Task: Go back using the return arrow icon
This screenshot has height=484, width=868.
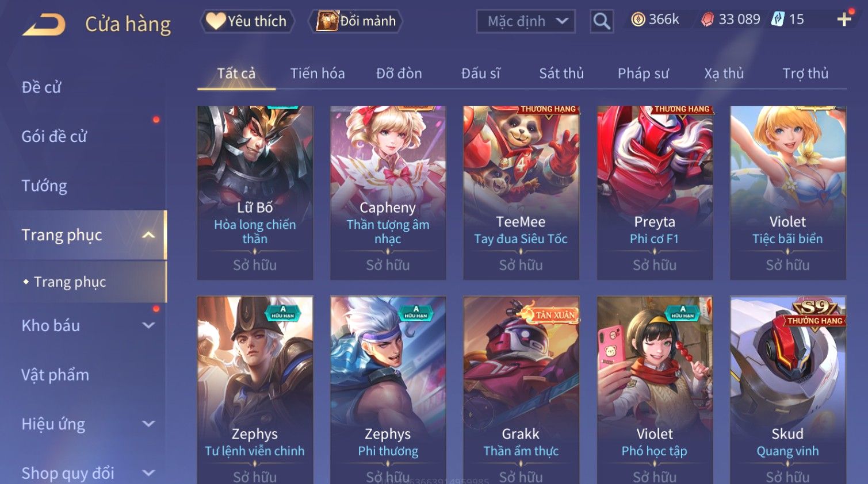Action: [44, 25]
